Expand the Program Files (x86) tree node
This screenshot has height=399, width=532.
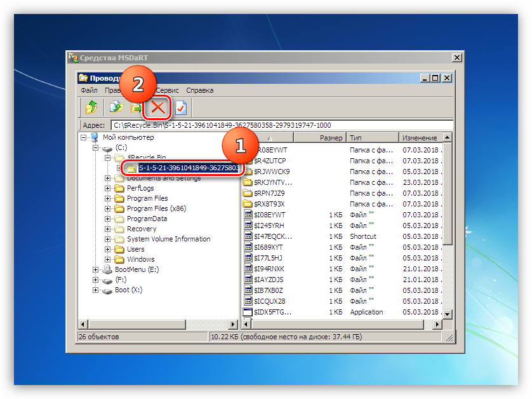pos(108,209)
